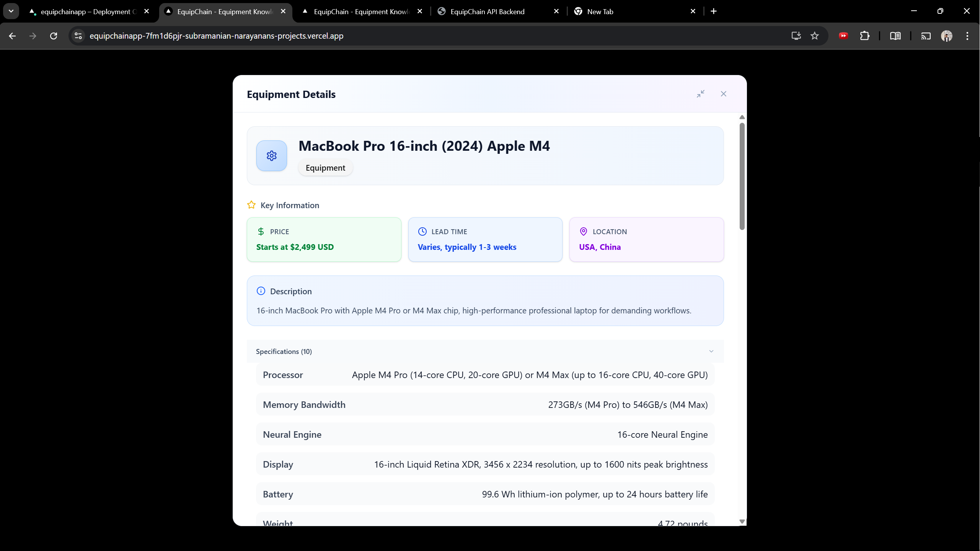Install app via address bar icon
Viewport: 980px width, 551px height.
point(796,36)
